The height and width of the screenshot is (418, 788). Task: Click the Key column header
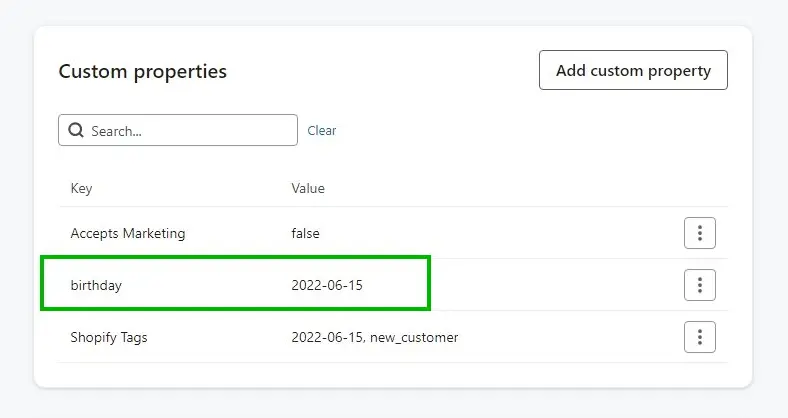click(x=81, y=188)
